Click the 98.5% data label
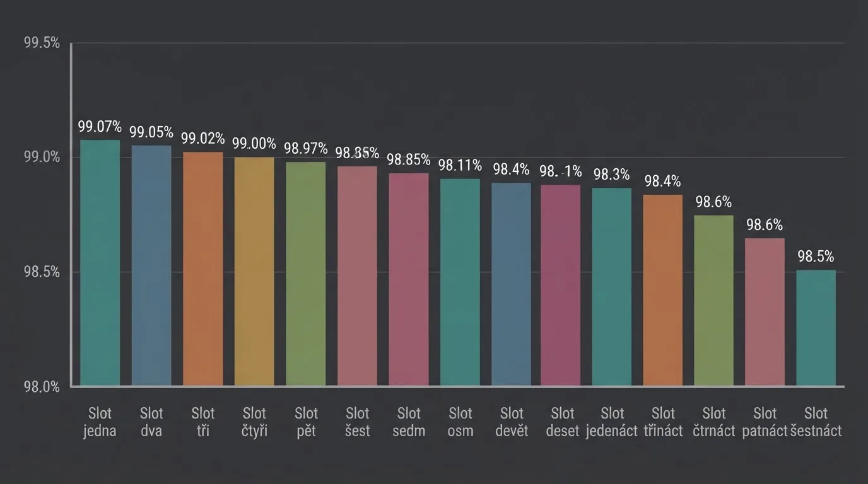 tap(816, 256)
